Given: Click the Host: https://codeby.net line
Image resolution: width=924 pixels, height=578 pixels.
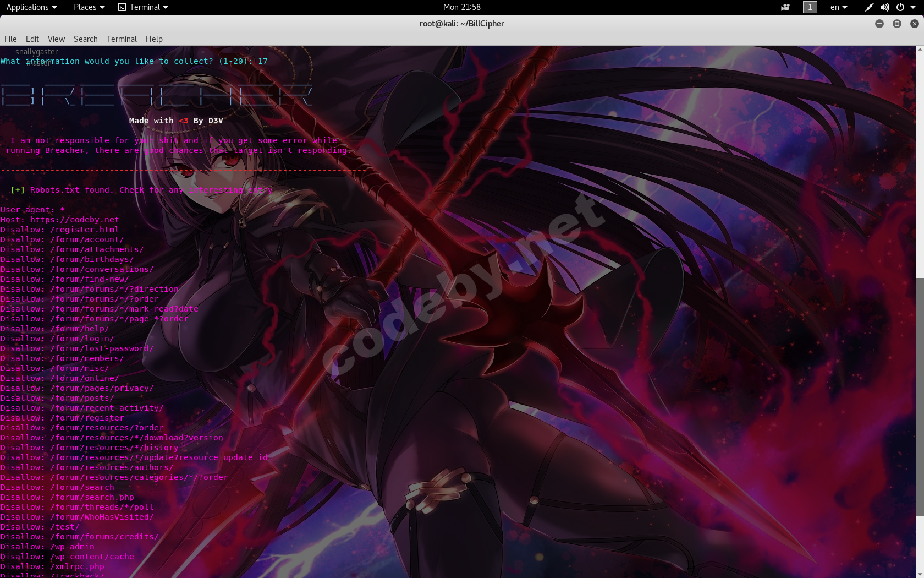Looking at the screenshot, I should 60,220.
